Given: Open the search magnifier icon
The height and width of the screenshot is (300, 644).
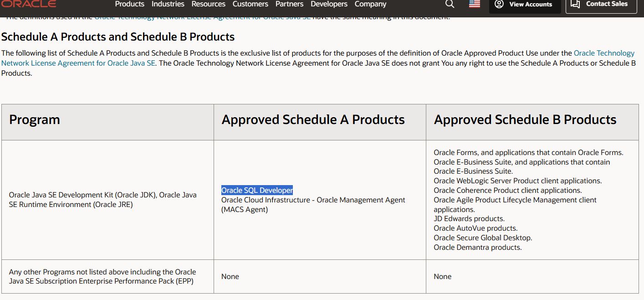Looking at the screenshot, I should 450,4.
